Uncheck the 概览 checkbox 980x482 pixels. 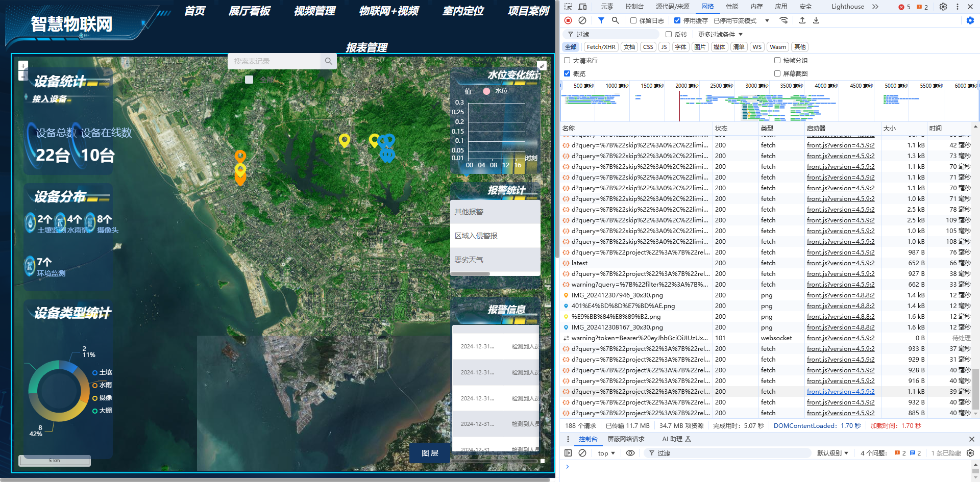(567, 73)
